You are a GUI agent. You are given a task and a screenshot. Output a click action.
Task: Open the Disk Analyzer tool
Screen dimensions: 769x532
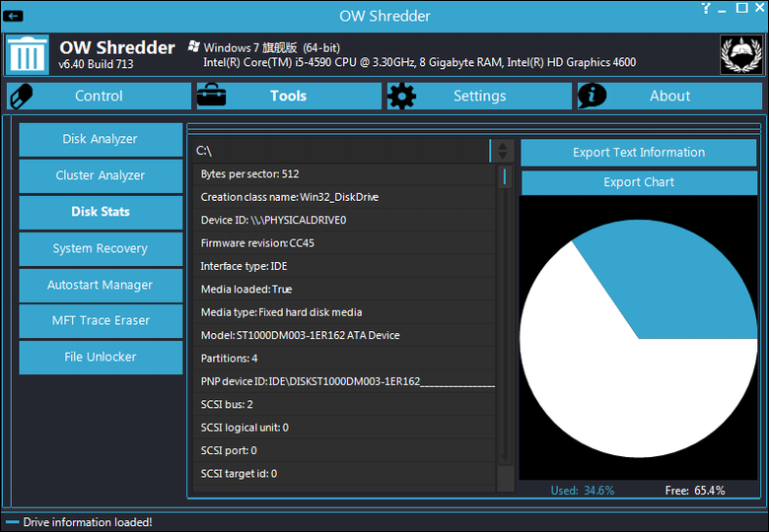coord(101,139)
